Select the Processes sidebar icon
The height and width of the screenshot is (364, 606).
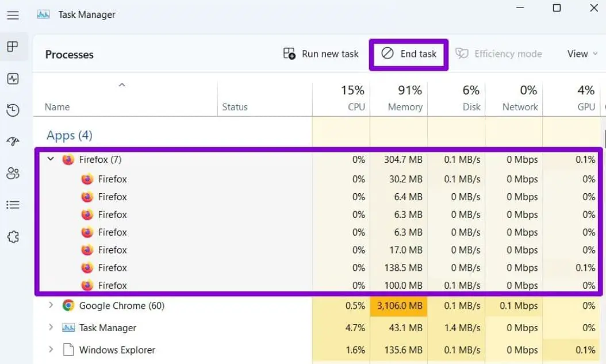coord(13,47)
